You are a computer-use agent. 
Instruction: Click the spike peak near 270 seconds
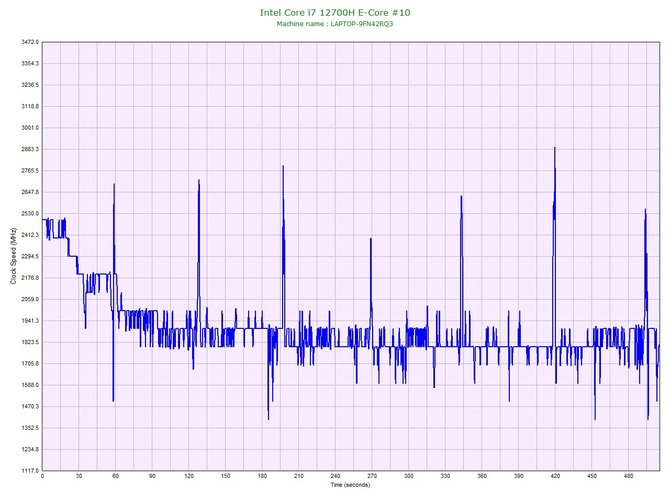pyautogui.click(x=371, y=239)
